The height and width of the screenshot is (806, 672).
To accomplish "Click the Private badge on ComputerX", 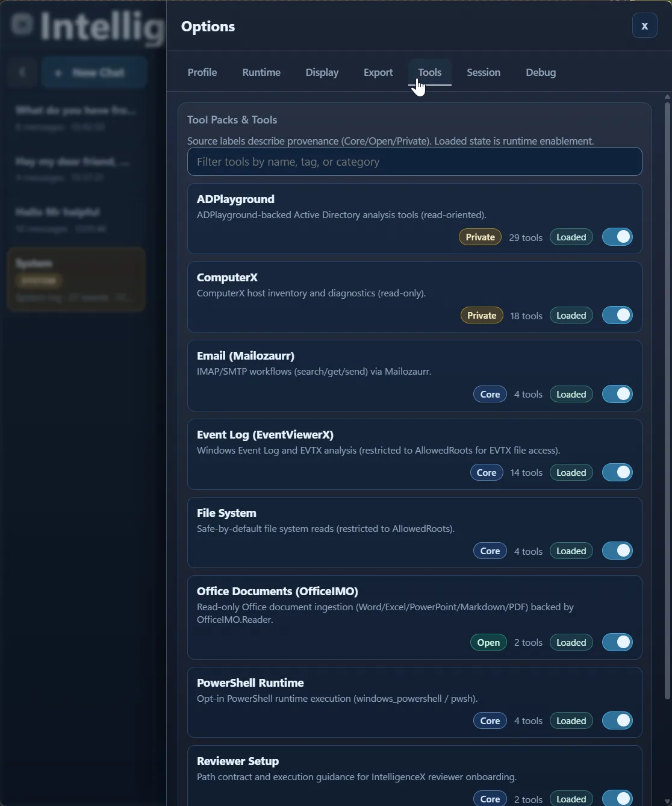I will coord(481,315).
